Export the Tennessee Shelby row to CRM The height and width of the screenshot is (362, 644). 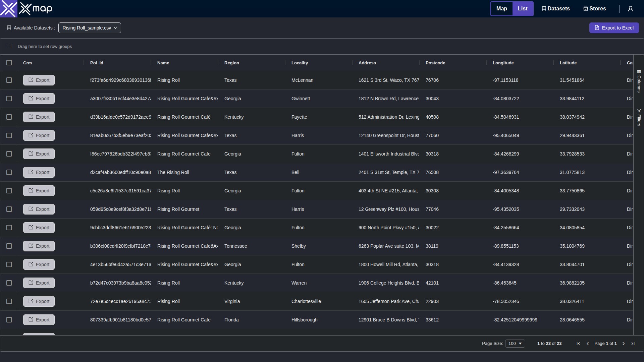coord(39,246)
